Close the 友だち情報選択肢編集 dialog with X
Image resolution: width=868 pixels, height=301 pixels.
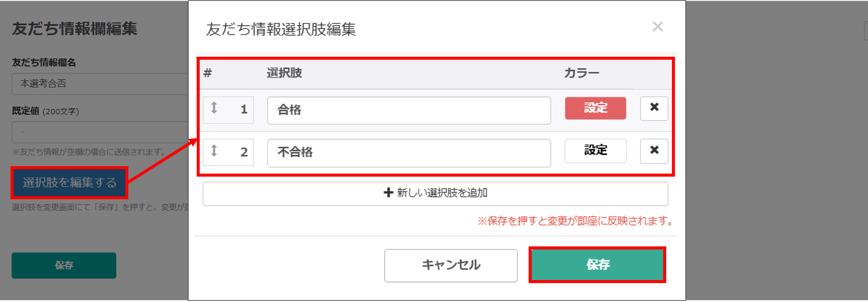657,26
